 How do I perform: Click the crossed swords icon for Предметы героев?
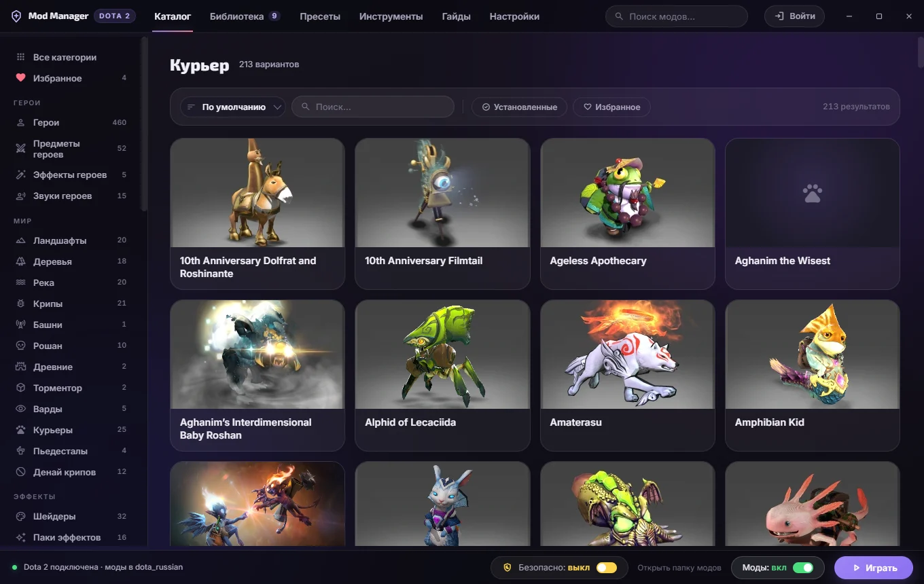(20, 149)
